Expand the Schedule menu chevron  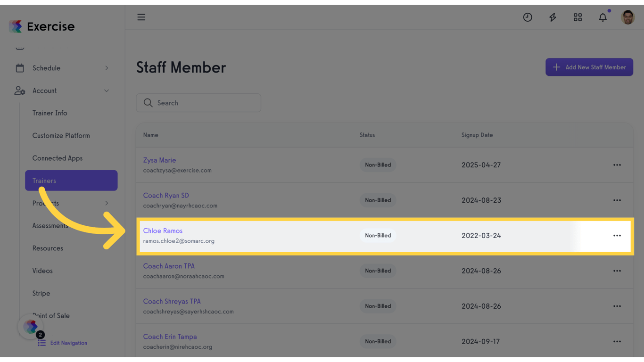[107, 68]
